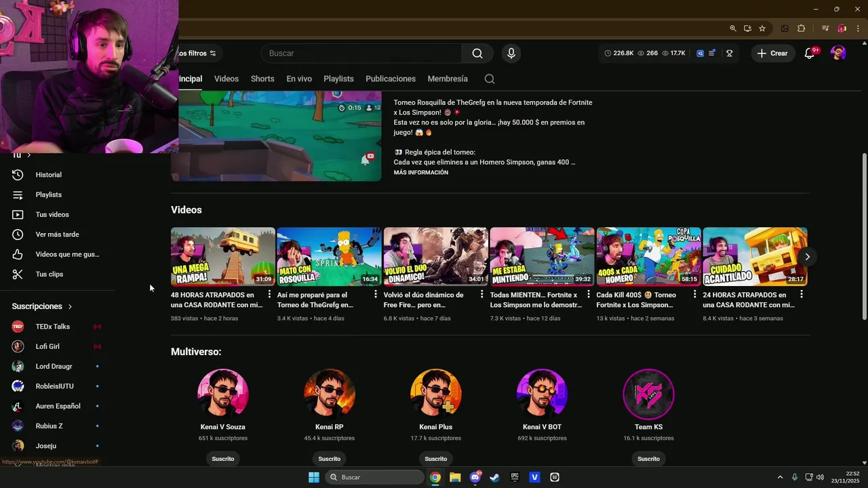Image resolution: width=868 pixels, height=488 pixels.
Task: Open Auren Español subscription
Action: (x=58, y=406)
